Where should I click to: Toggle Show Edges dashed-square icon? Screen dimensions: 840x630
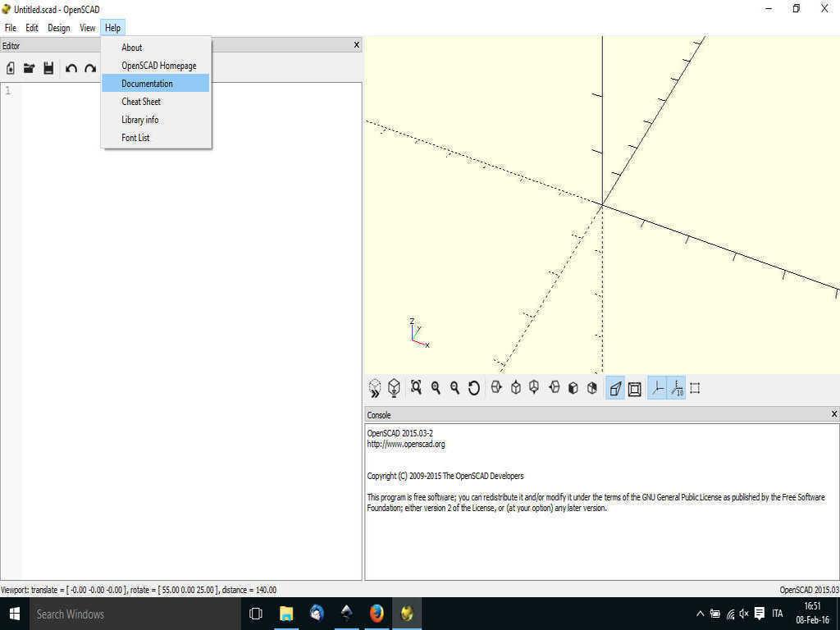[695, 388]
